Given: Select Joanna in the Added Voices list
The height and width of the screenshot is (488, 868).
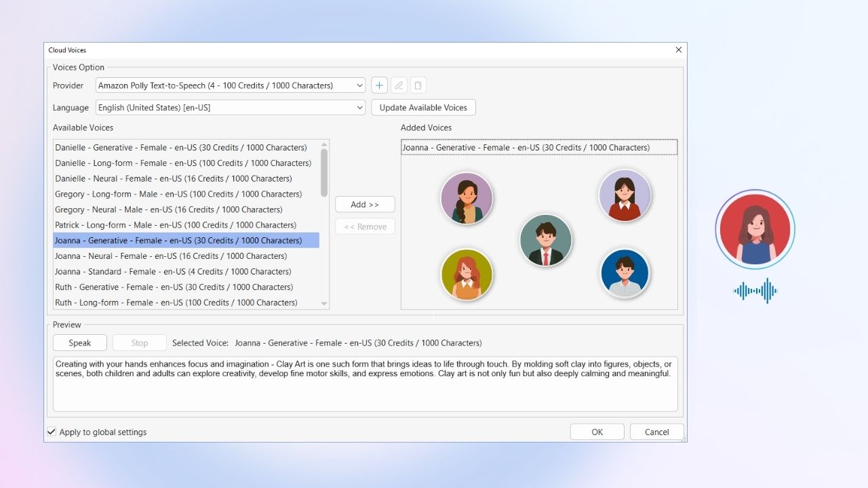Looking at the screenshot, I should pyautogui.click(x=526, y=148).
